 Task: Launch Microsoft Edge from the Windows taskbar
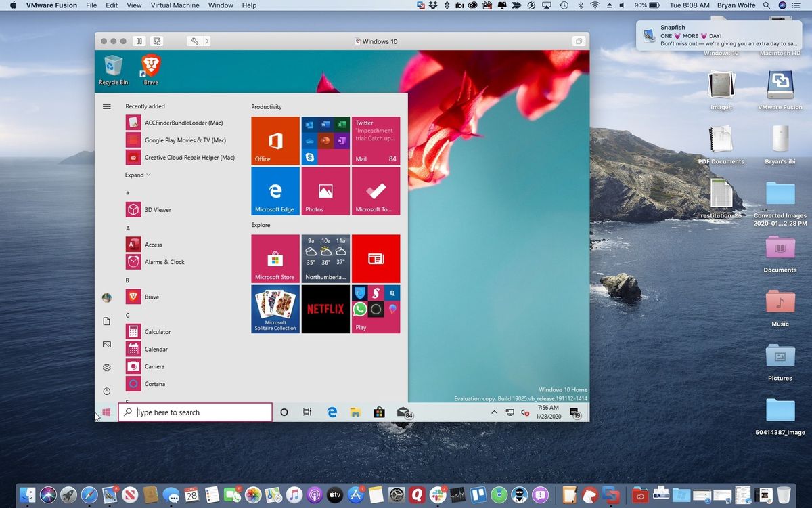tap(331, 412)
